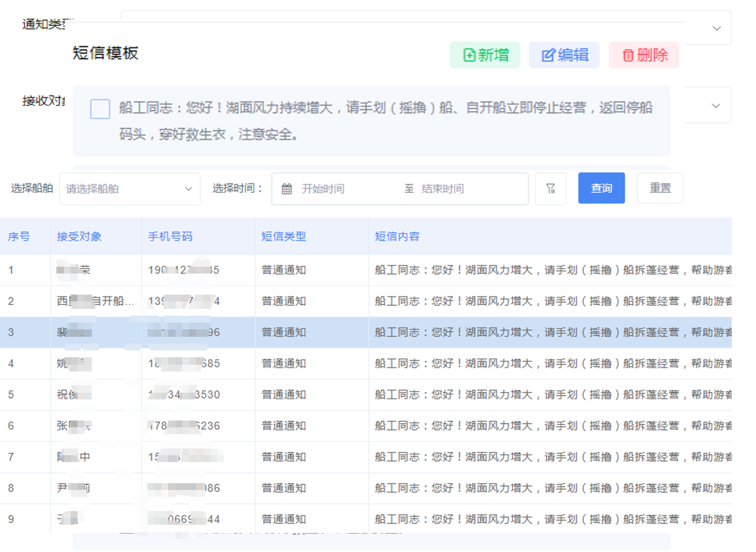Click the SMS content cell in row 2

(x=550, y=301)
